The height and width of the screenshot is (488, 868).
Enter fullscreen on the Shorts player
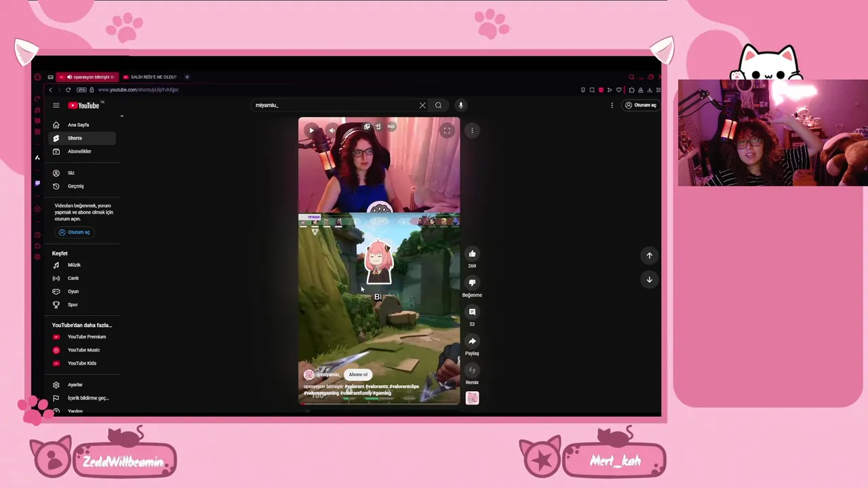[x=447, y=130]
